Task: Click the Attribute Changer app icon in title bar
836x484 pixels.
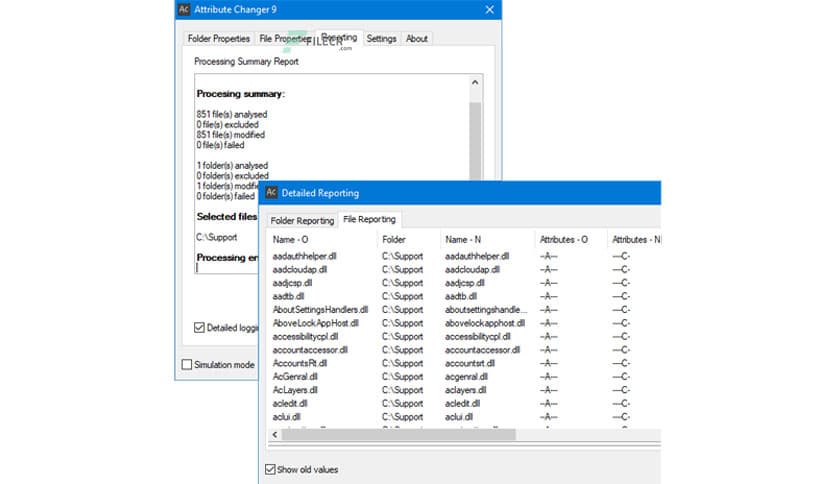Action: 184,10
